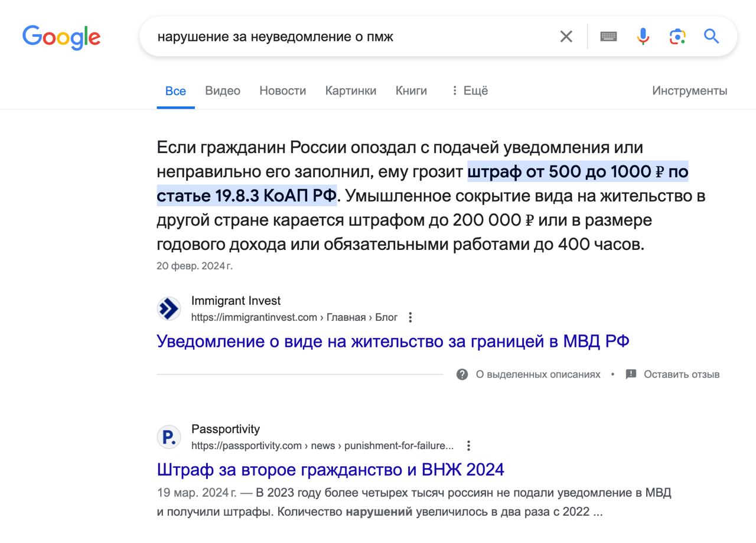The height and width of the screenshot is (543, 756).
Task: Click question mark icon about featured snippets
Action: click(x=462, y=374)
